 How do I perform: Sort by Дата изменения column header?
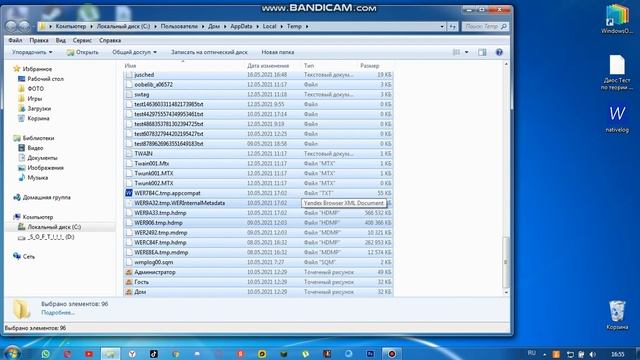pos(268,66)
